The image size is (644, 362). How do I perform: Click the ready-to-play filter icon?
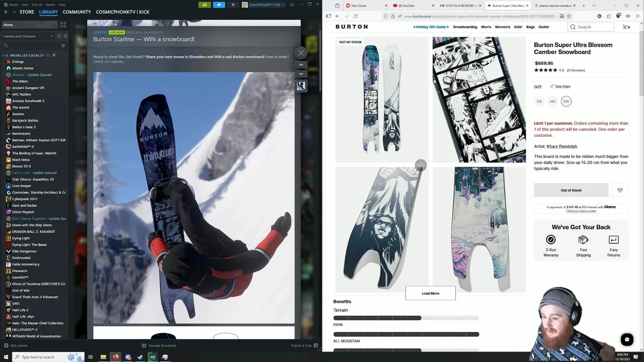(x=65, y=36)
